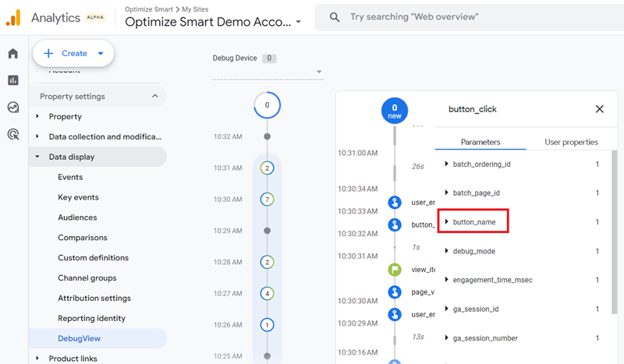Open Custom definitions in the sidebar
The image size is (624, 364).
click(x=93, y=258)
